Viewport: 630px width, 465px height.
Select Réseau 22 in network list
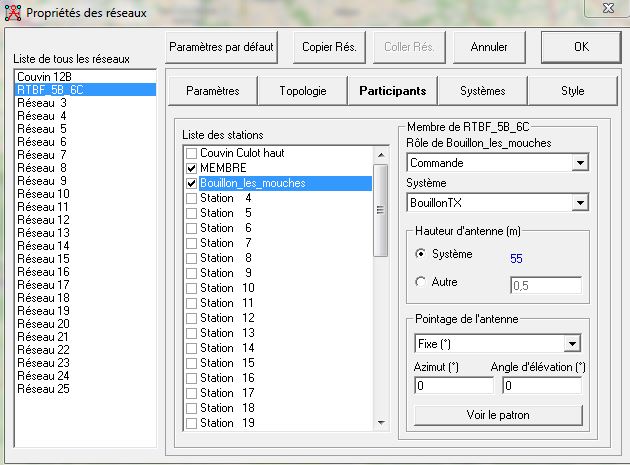86,350
